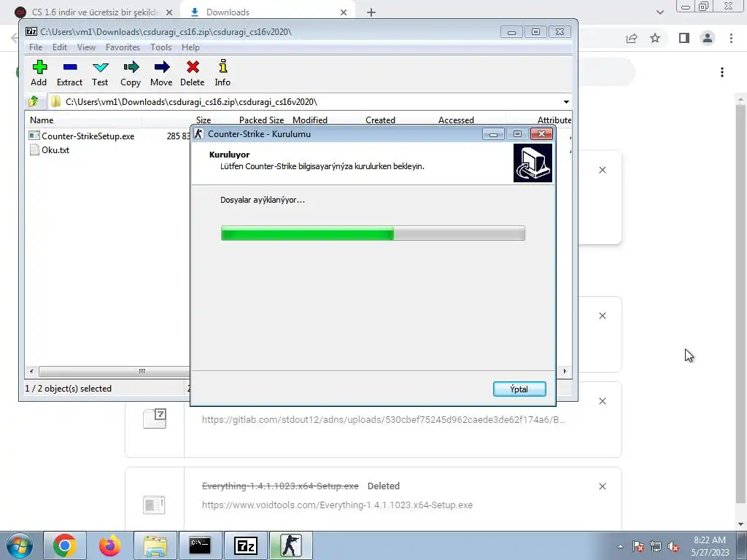The width and height of the screenshot is (747, 560).
Task: Go up one folder level in 7-Zip
Action: (x=34, y=101)
